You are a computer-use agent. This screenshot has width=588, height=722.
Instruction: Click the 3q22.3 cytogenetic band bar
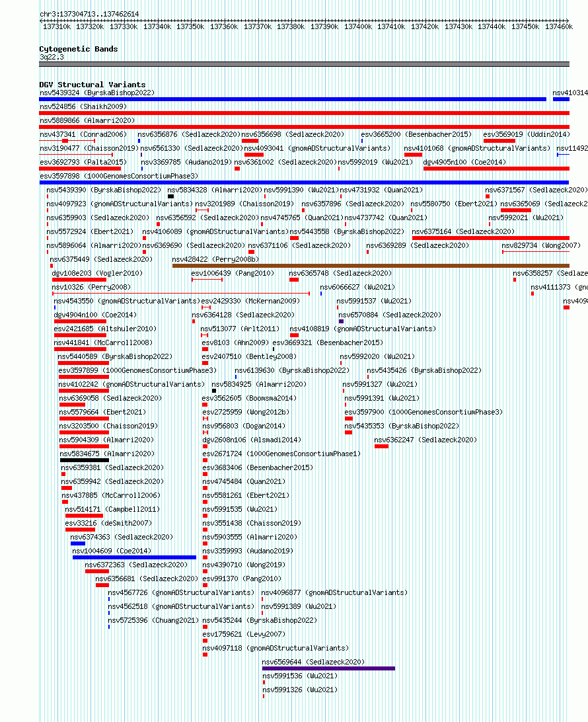[x=304, y=64]
